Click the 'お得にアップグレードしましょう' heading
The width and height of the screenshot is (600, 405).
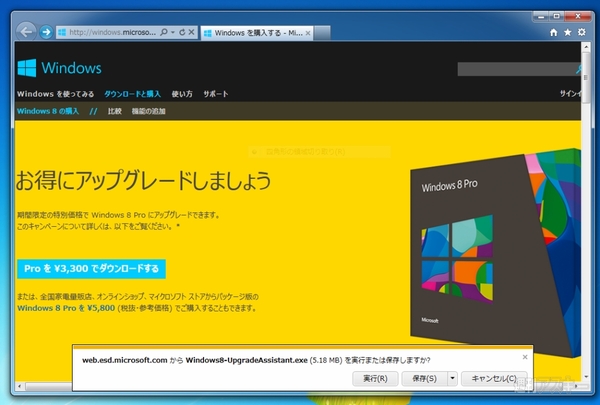coord(143,181)
